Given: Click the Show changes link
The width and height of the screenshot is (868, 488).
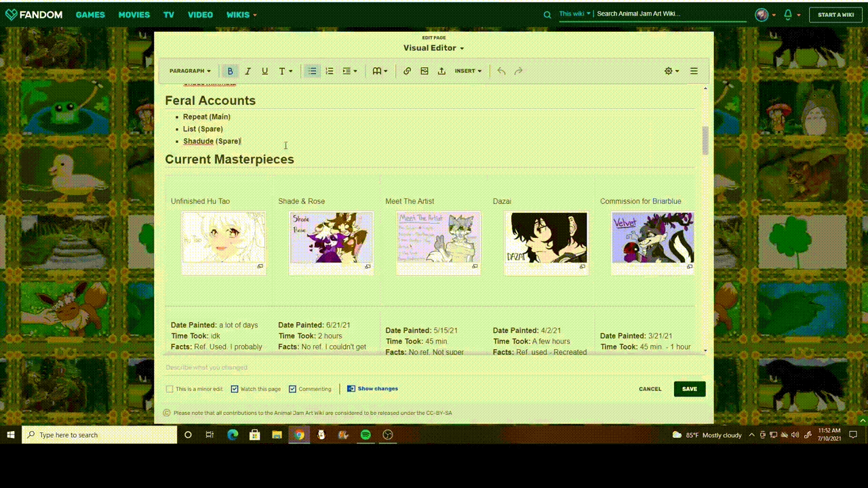Looking at the screenshot, I should [x=373, y=389].
